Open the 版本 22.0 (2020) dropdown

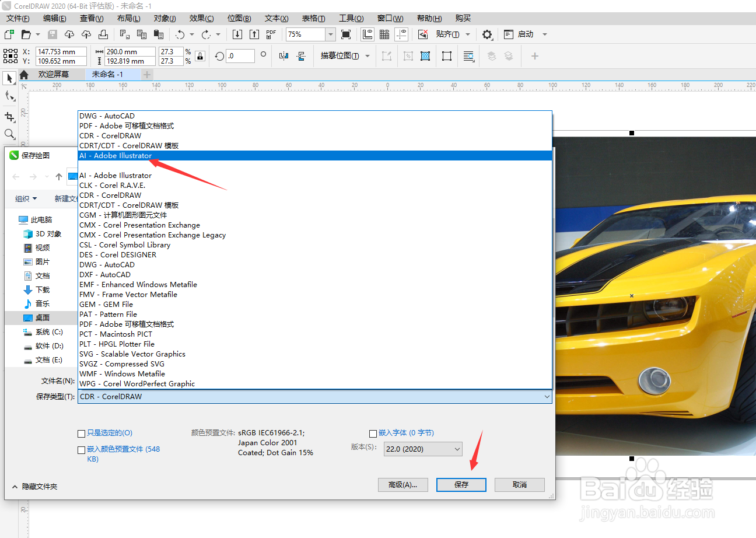pyautogui.click(x=423, y=449)
